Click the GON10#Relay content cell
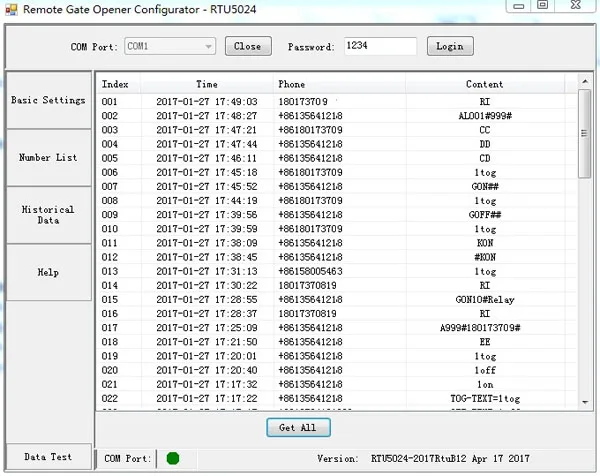Screen dimensions: 600x476 tap(485, 300)
